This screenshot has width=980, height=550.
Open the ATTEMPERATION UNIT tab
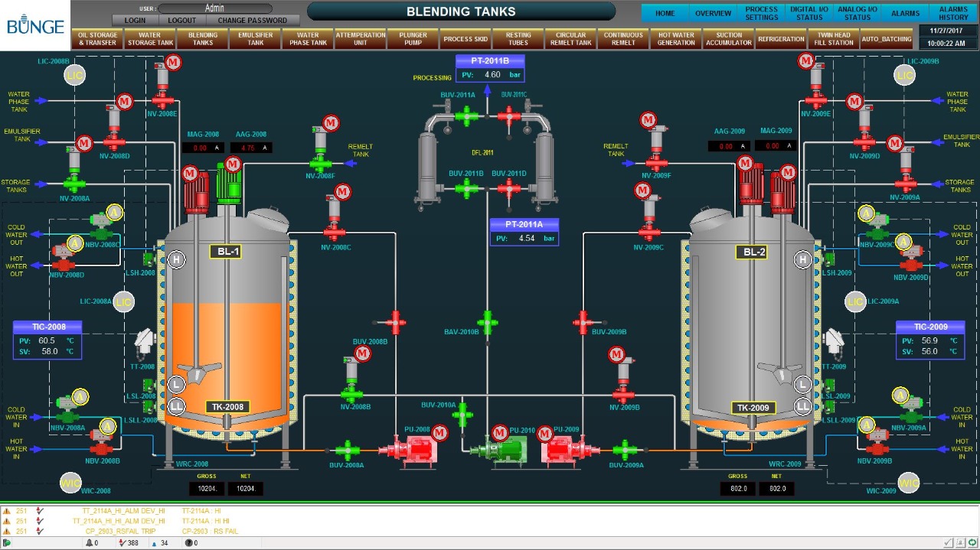tap(361, 39)
